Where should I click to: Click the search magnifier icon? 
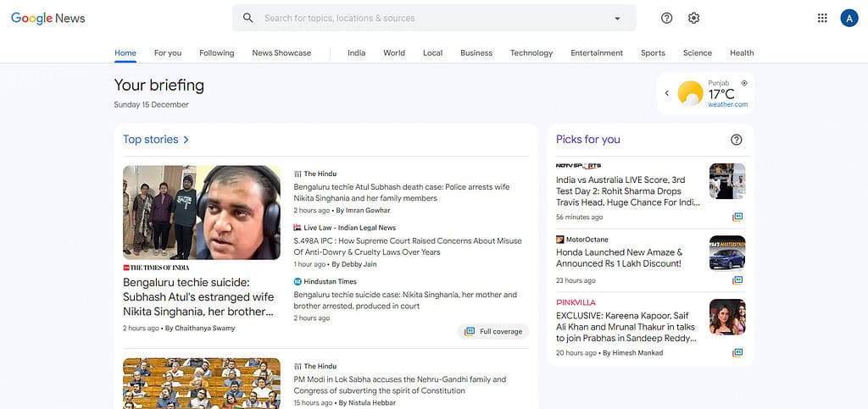(248, 19)
